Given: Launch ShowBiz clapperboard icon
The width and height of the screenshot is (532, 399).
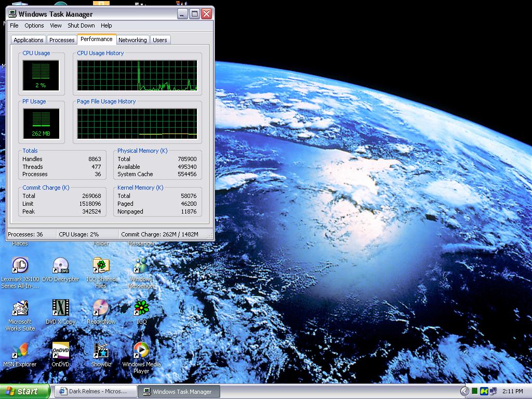Looking at the screenshot, I should pyautogui.click(x=101, y=351).
